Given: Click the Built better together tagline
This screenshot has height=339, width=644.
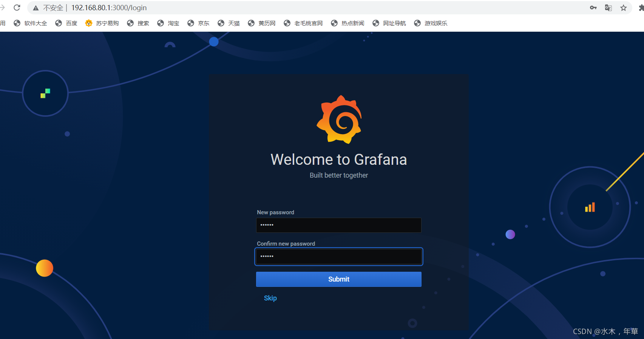Looking at the screenshot, I should 339,175.
